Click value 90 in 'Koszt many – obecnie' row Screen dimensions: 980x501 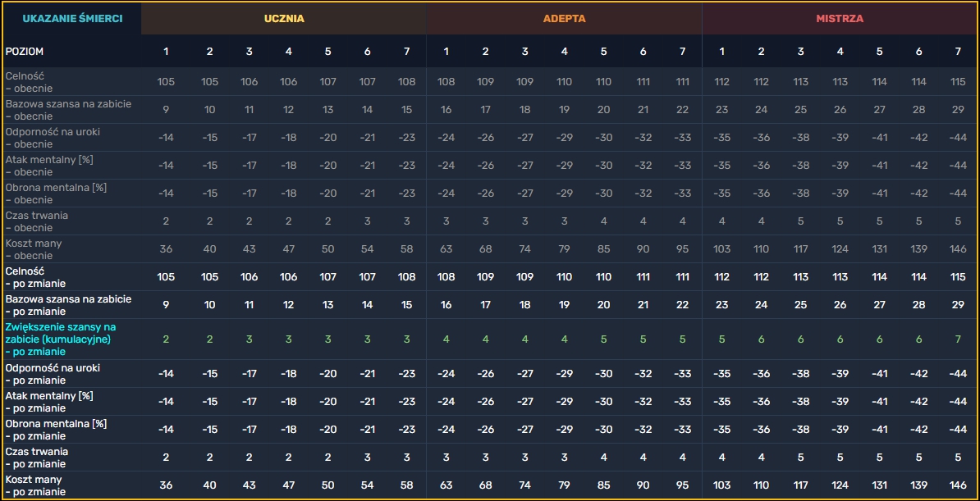[643, 248]
